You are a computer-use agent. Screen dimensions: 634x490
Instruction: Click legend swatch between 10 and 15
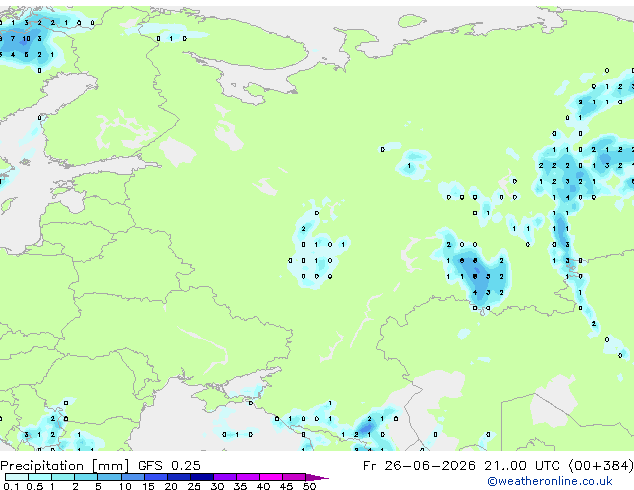[x=132, y=477]
